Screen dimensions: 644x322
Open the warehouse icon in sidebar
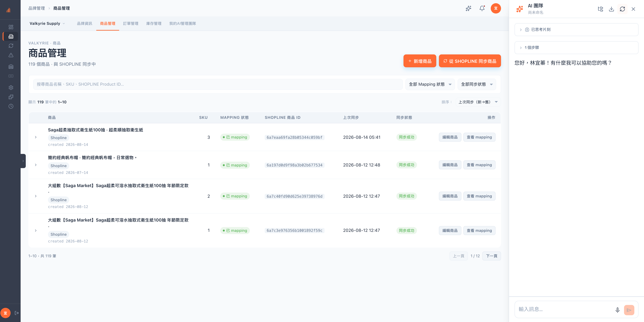(x=11, y=66)
